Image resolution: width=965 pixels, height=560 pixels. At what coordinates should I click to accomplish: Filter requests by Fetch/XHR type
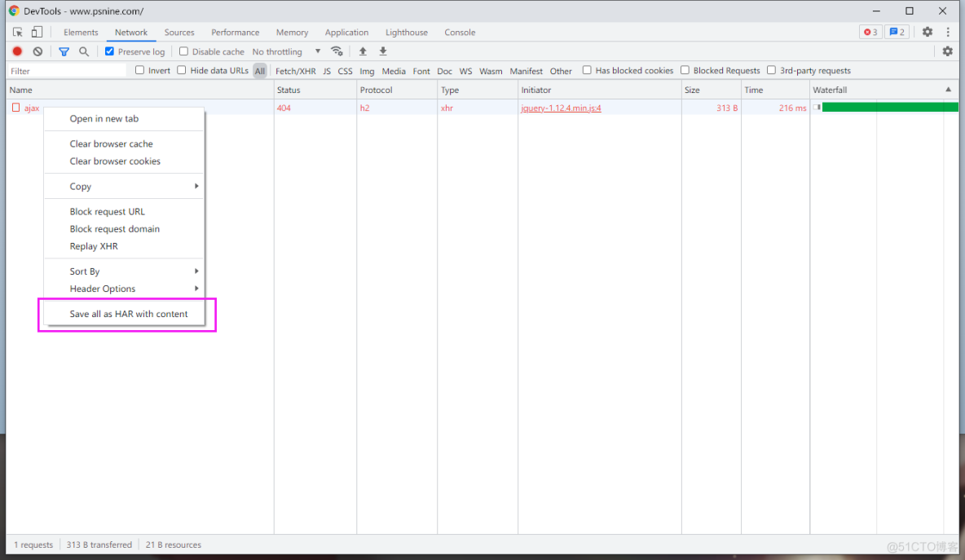pos(295,71)
